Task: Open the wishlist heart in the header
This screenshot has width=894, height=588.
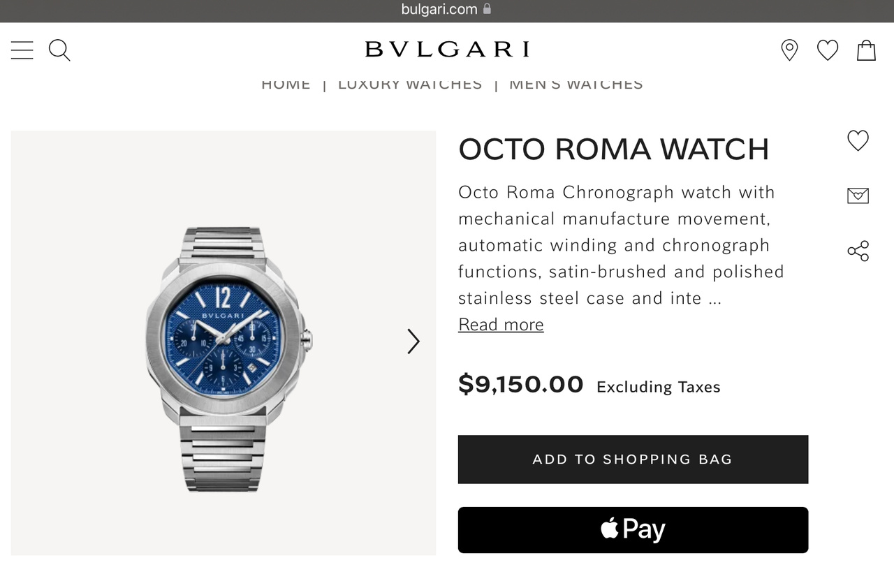Action: [828, 50]
